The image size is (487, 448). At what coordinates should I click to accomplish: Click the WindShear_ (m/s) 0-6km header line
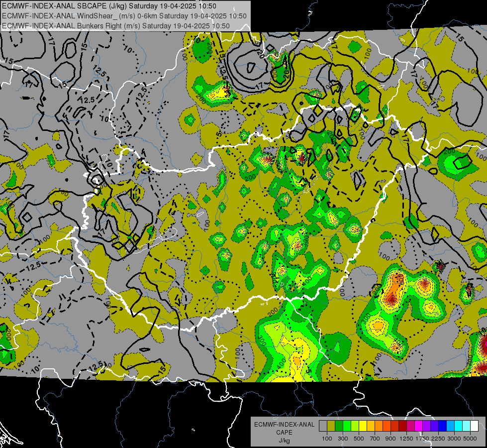point(124,16)
